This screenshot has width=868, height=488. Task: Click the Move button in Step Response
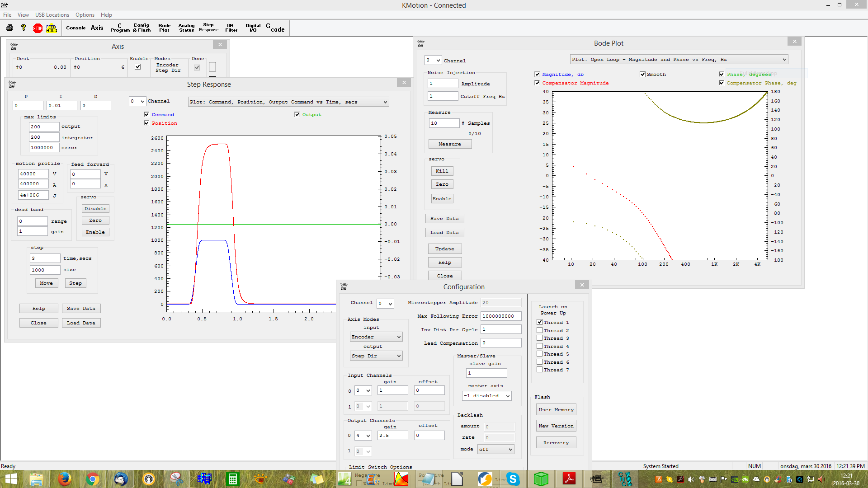[x=46, y=283]
